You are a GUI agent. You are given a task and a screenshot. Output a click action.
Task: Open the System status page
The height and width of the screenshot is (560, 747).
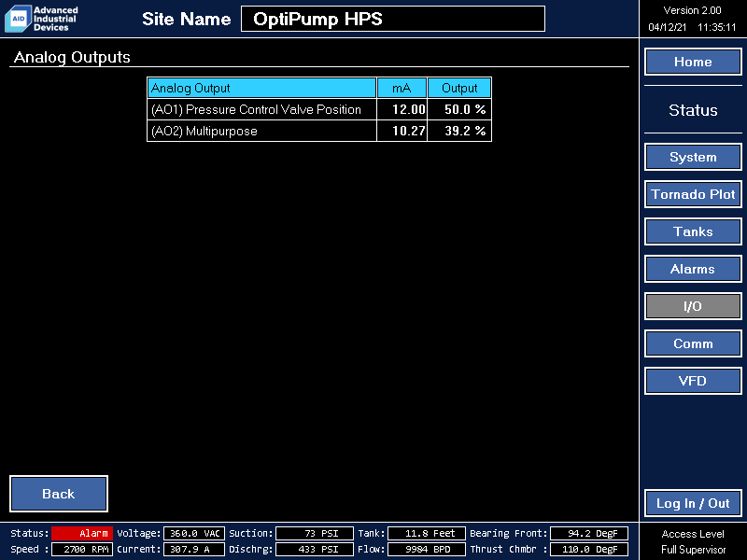[x=693, y=157]
